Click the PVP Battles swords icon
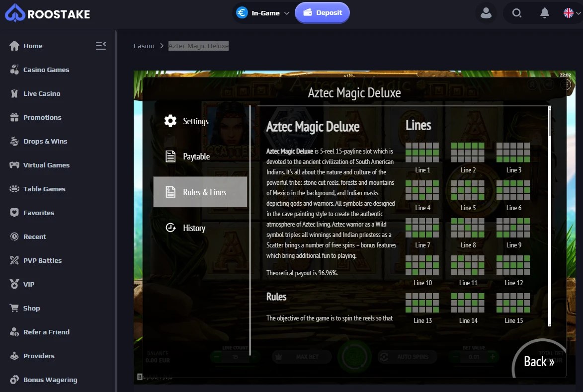 coord(14,260)
